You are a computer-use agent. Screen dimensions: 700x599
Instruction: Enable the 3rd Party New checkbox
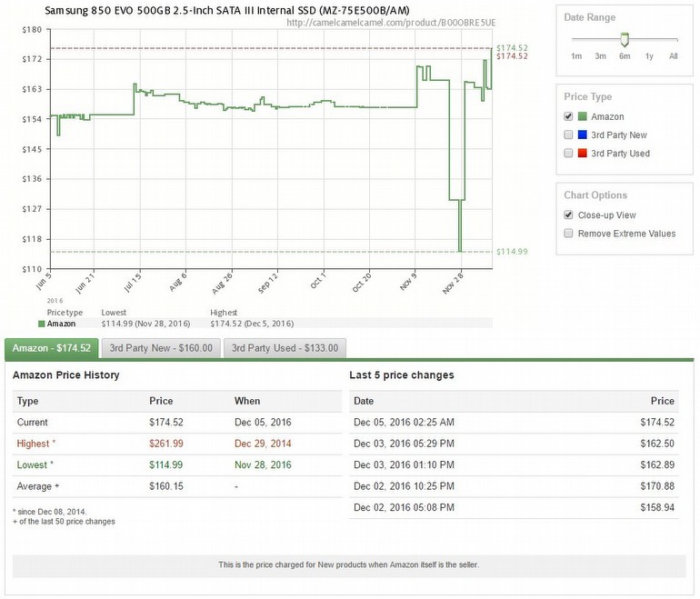(x=568, y=135)
